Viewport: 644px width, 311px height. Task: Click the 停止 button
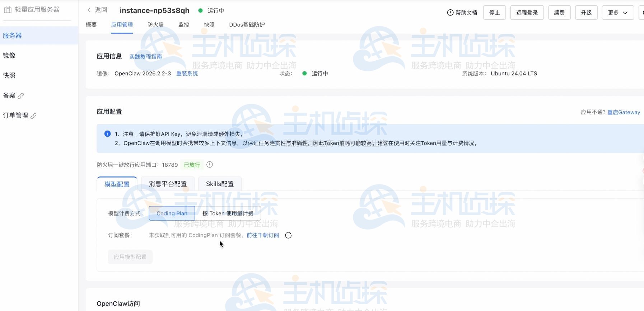point(495,13)
